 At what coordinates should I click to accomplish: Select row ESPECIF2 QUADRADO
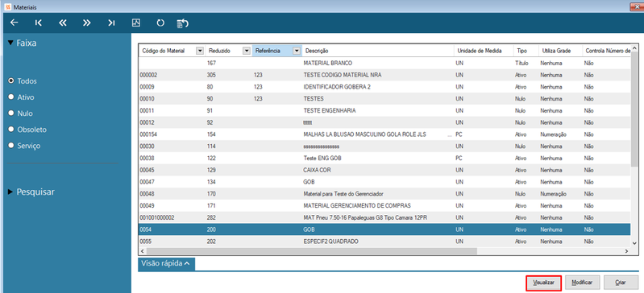tap(384, 241)
